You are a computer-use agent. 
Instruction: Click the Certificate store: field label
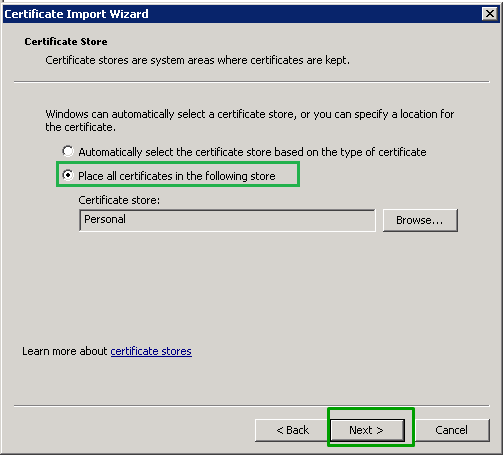pos(119,200)
